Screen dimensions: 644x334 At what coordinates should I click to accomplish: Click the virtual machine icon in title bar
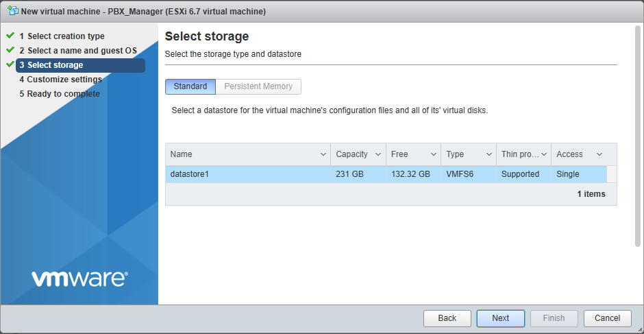12,12
